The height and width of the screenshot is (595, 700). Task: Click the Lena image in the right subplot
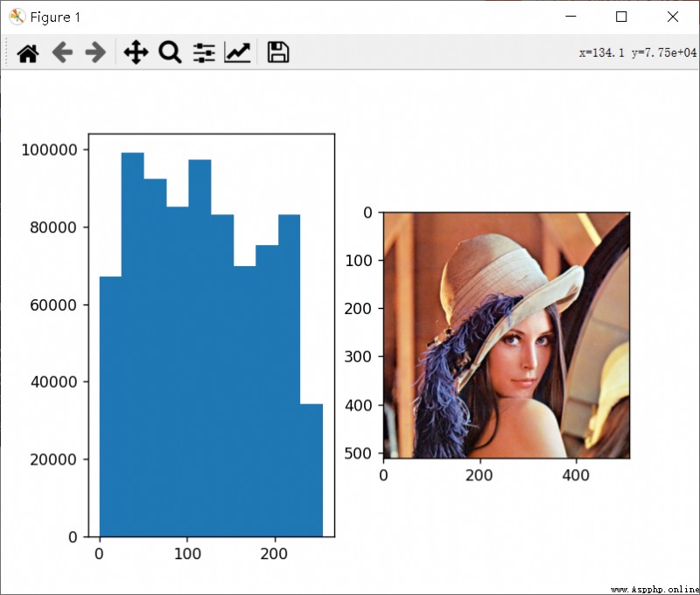(507, 336)
